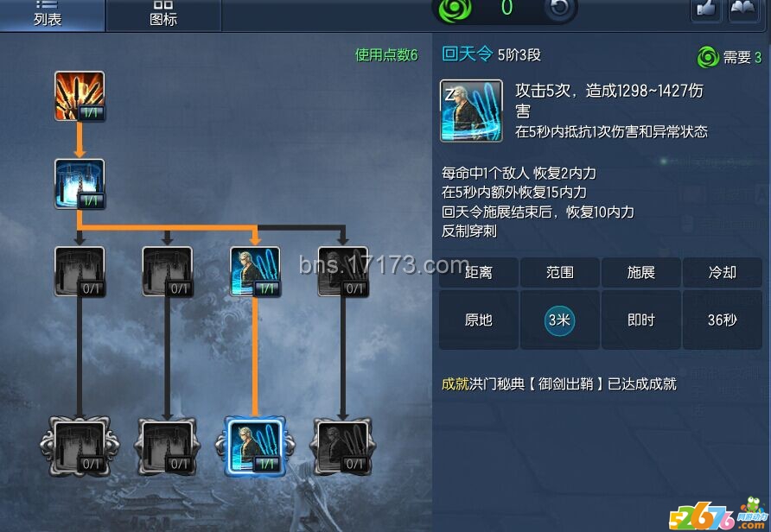Open the skill book icon
Viewport: 771px width, 532px height.
(743, 9)
